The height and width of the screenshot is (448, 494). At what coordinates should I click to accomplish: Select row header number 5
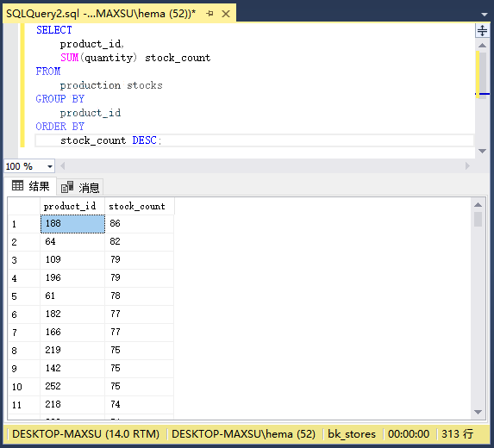(24, 296)
